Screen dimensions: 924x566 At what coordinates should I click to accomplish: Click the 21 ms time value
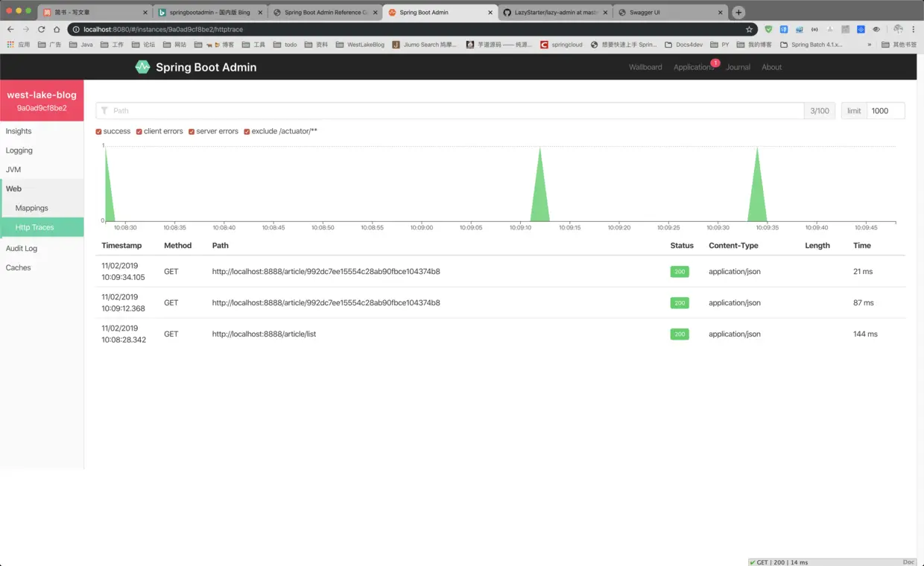[863, 272]
